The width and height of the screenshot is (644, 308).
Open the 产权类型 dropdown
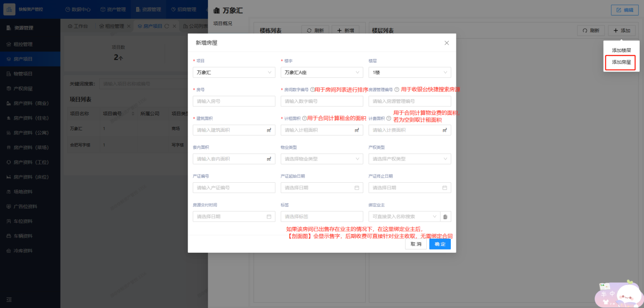pyautogui.click(x=410, y=159)
